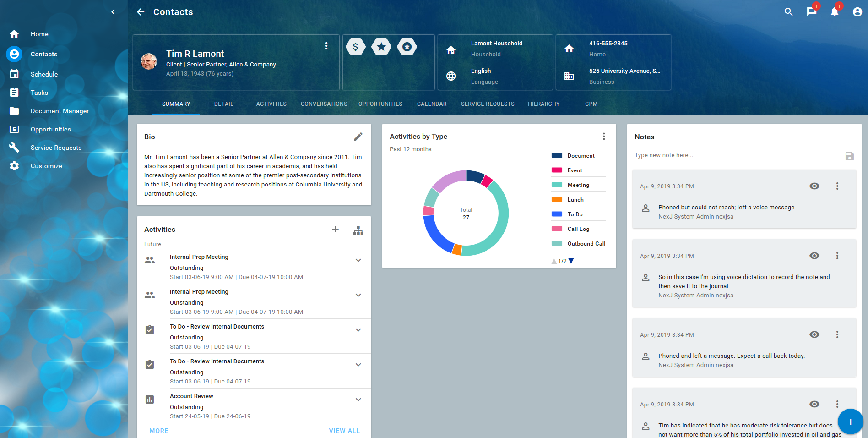868x438 pixels.
Task: Toggle eye icon on voice dictation note
Action: click(814, 256)
